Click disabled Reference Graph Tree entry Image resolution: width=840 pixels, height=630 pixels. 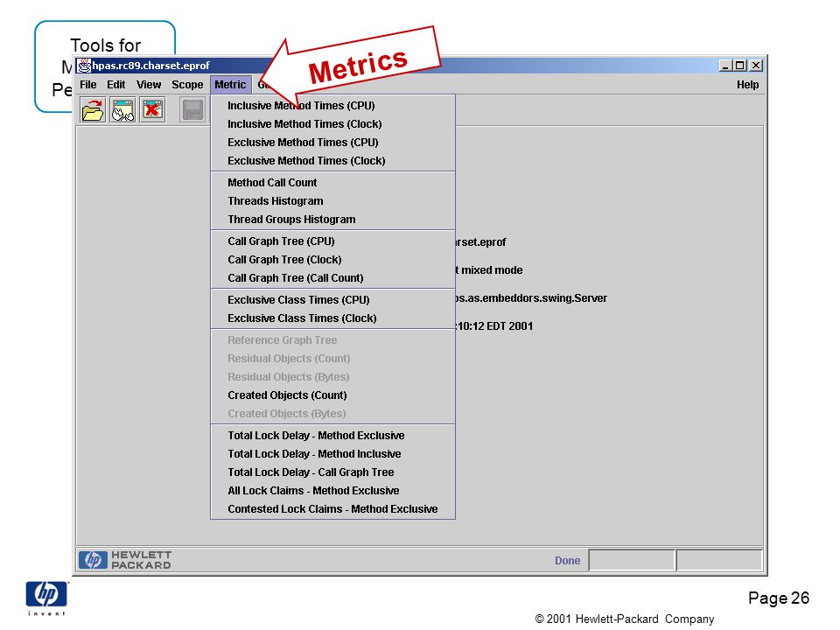332,340
